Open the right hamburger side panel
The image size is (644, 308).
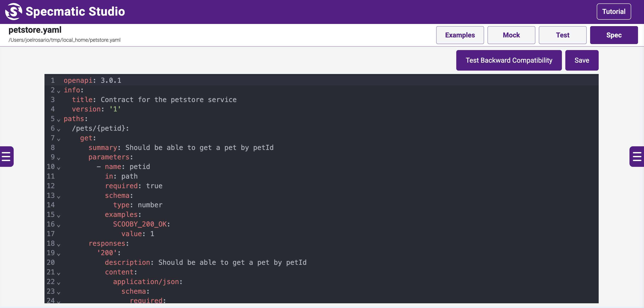coord(637,157)
